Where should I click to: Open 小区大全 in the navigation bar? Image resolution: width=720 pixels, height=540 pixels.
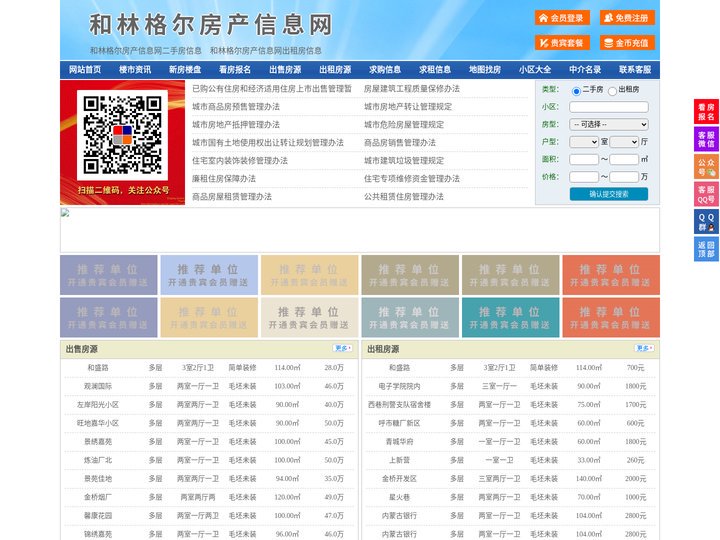point(535,70)
